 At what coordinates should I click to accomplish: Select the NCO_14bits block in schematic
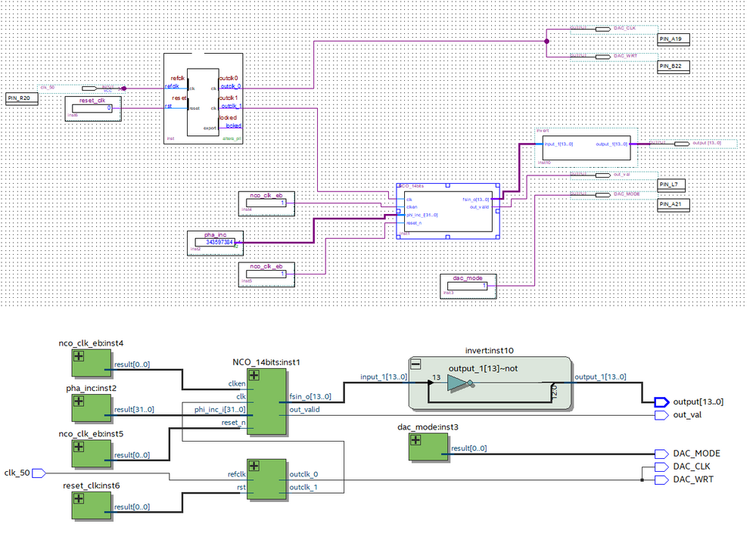coord(448,211)
